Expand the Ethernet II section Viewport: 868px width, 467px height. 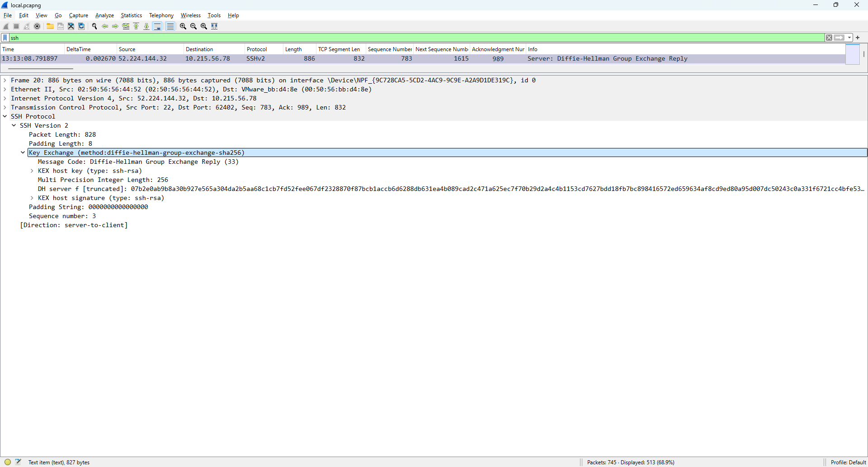5,89
